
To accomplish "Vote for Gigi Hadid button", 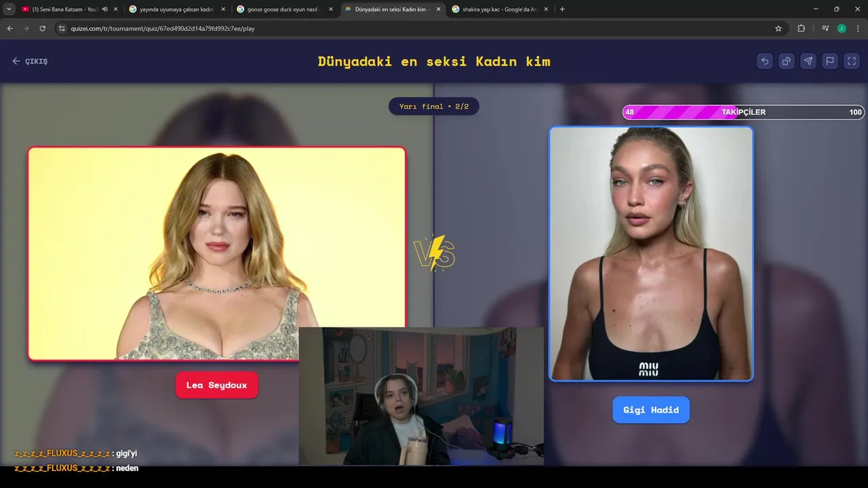I will [651, 410].
